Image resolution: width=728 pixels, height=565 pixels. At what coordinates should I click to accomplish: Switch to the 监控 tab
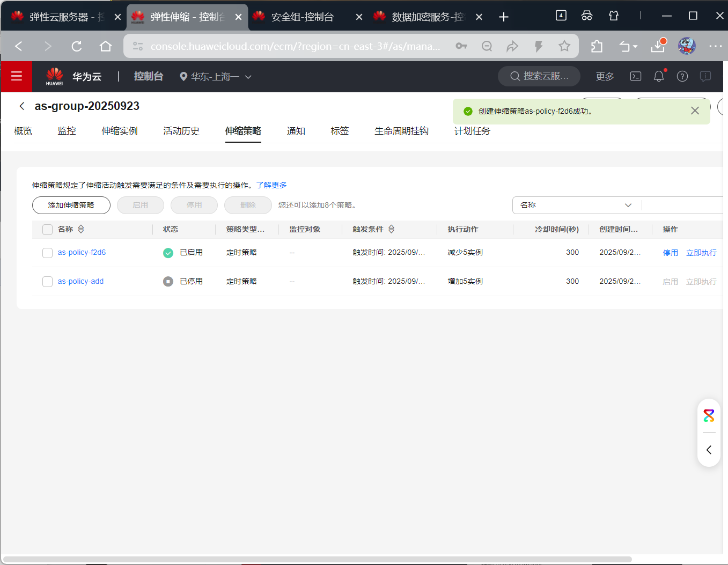(x=67, y=131)
